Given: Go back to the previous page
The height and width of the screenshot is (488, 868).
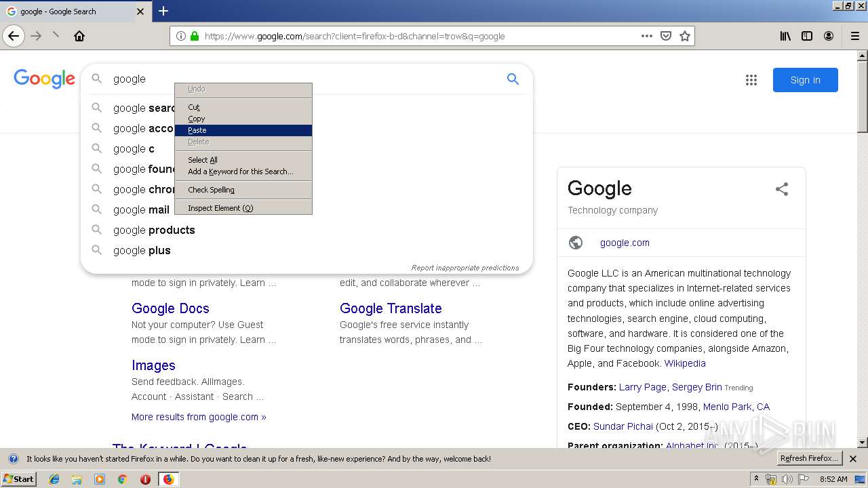Looking at the screenshot, I should [x=14, y=36].
